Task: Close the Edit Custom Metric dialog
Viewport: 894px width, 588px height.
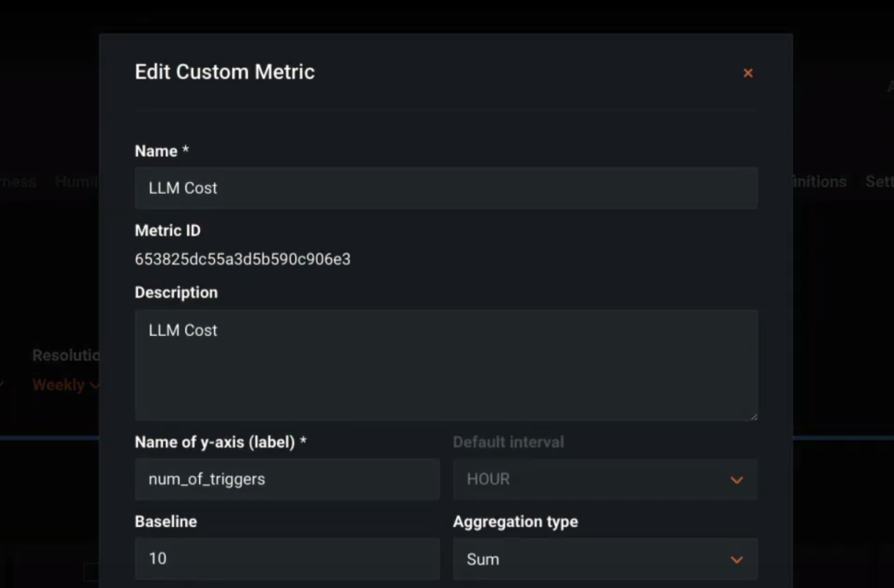Action: click(x=748, y=73)
